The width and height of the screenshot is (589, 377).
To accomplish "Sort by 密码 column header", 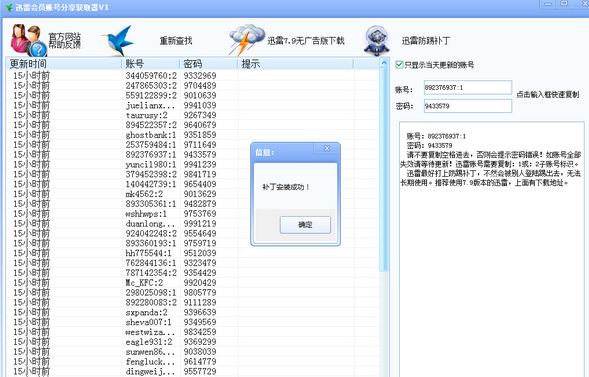I will 209,64.
